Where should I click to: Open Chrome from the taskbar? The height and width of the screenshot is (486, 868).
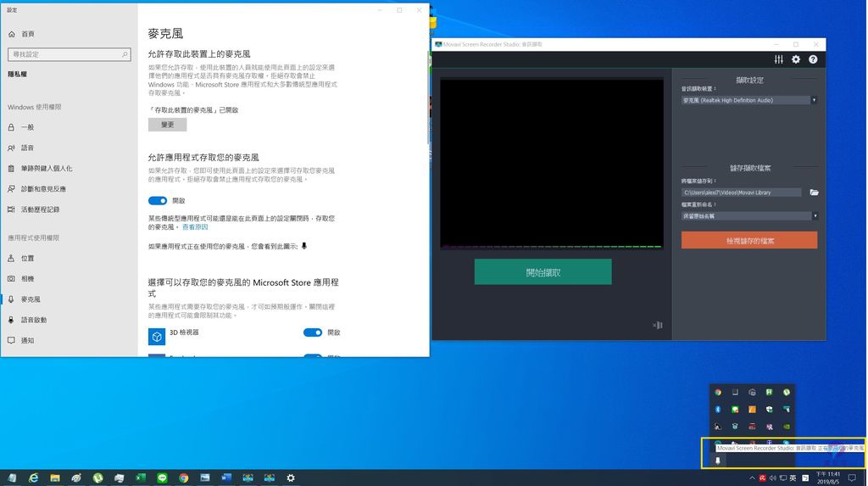click(184, 478)
